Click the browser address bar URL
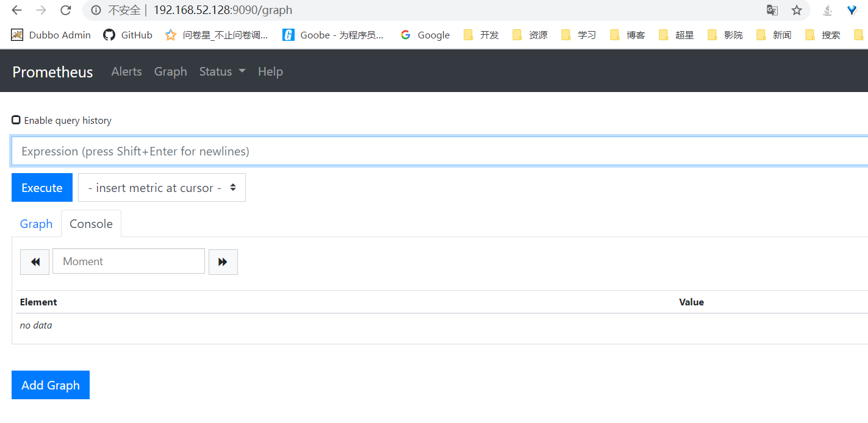The width and height of the screenshot is (868, 423). [223, 10]
